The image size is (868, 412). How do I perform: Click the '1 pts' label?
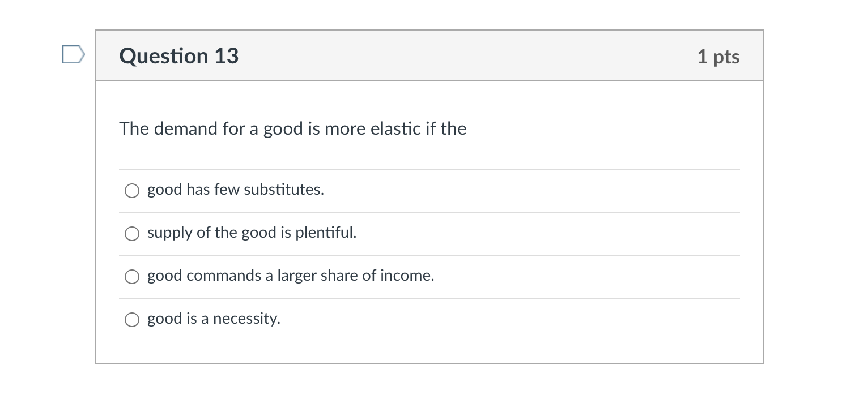[718, 56]
